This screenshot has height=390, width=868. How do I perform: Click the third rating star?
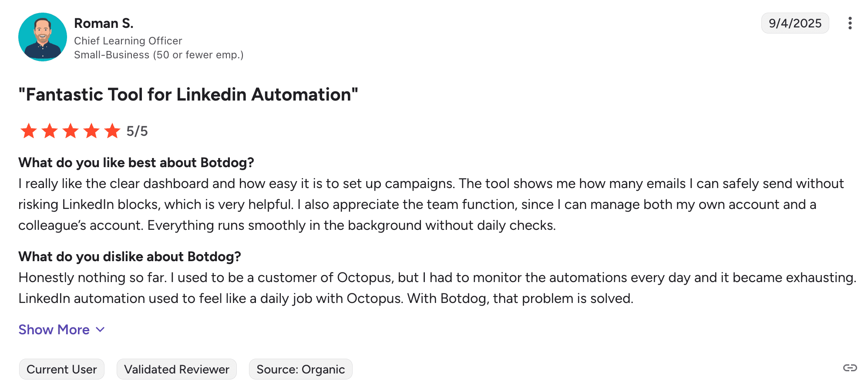click(71, 131)
